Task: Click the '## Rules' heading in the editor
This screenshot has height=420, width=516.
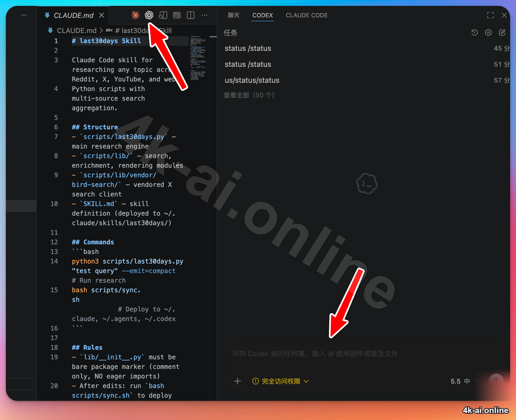Action: pyautogui.click(x=87, y=347)
